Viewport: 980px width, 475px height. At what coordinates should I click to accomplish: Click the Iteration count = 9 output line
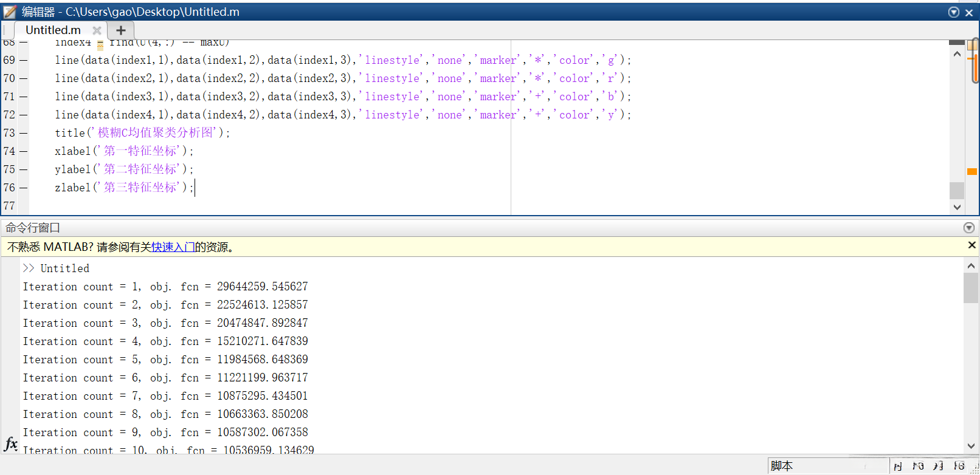click(165, 432)
